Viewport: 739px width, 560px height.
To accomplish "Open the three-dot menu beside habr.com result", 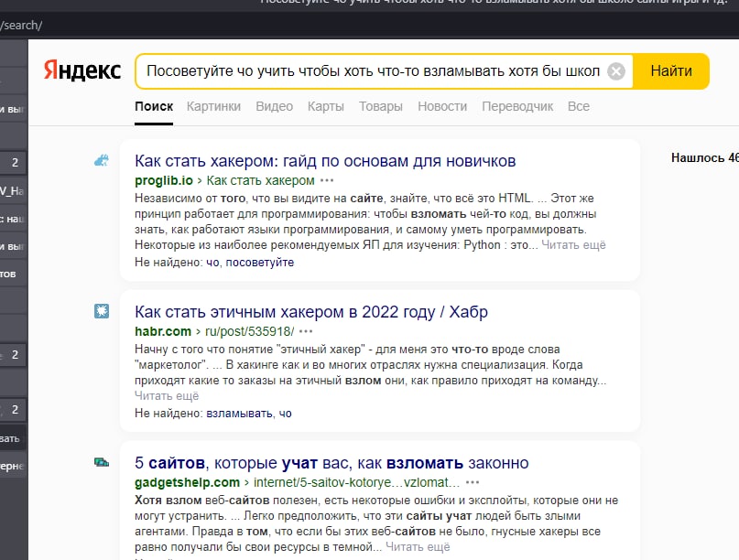I will pyautogui.click(x=306, y=331).
